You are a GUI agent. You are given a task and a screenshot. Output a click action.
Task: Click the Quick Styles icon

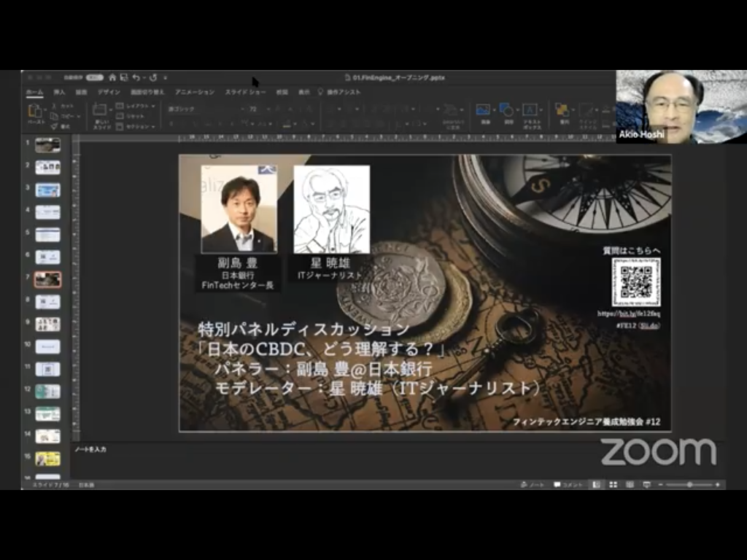click(x=587, y=110)
